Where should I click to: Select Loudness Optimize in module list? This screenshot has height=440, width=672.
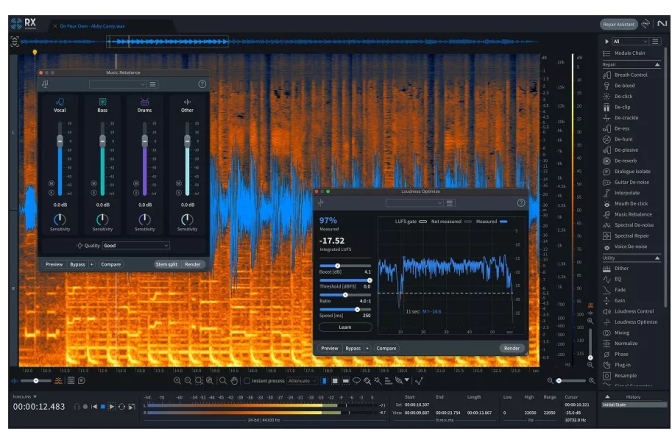click(630, 322)
